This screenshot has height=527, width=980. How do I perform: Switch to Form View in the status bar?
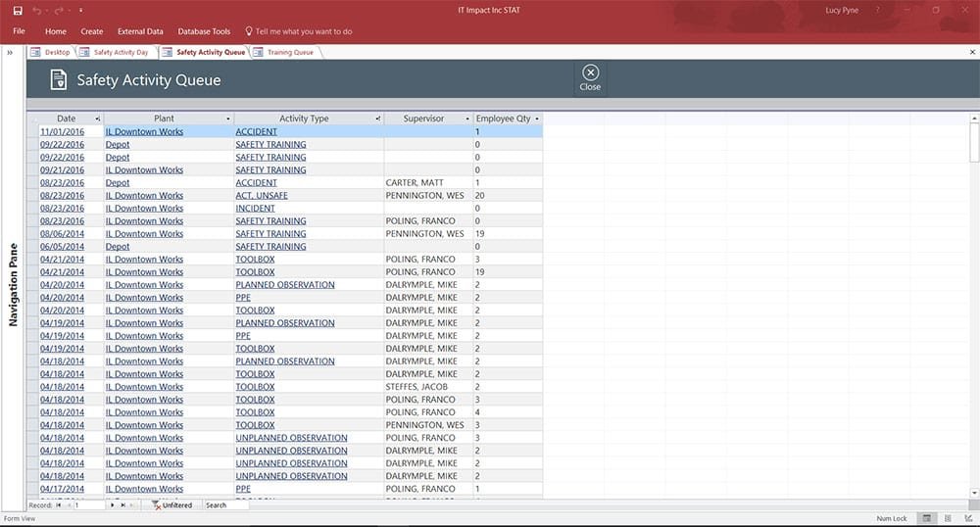tap(927, 518)
